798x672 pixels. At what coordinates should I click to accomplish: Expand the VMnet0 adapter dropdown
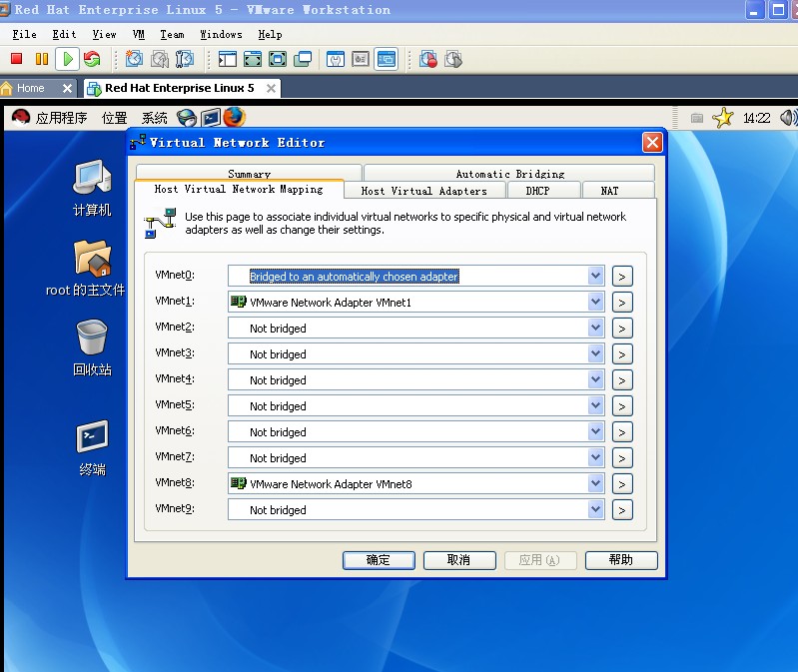pyautogui.click(x=596, y=277)
